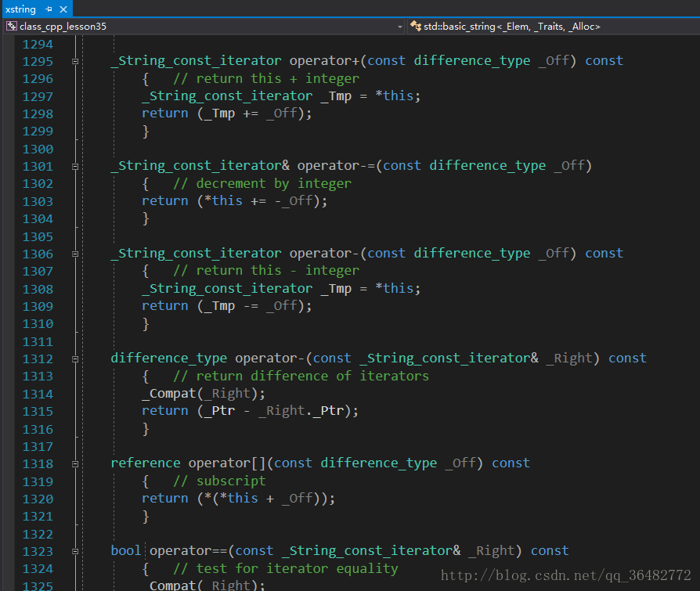Viewport: 700px width, 591px height.
Task: Click '_Tmp = *this;' on line 1308
Action: point(370,288)
